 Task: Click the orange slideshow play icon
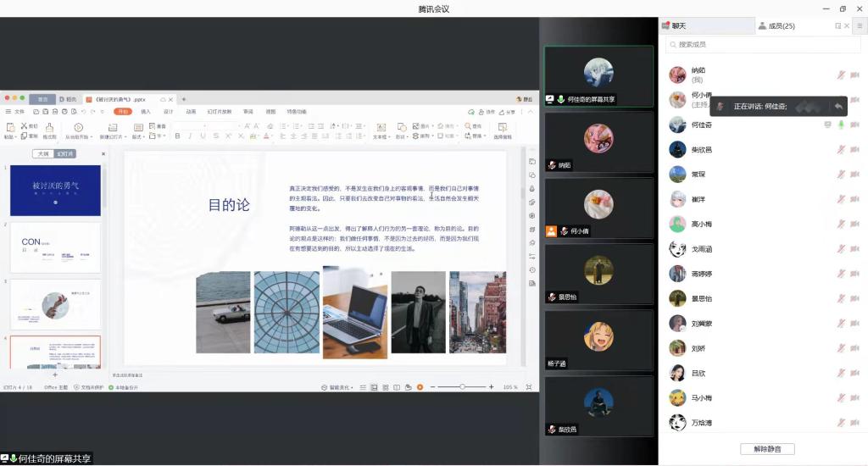pyautogui.click(x=420, y=387)
